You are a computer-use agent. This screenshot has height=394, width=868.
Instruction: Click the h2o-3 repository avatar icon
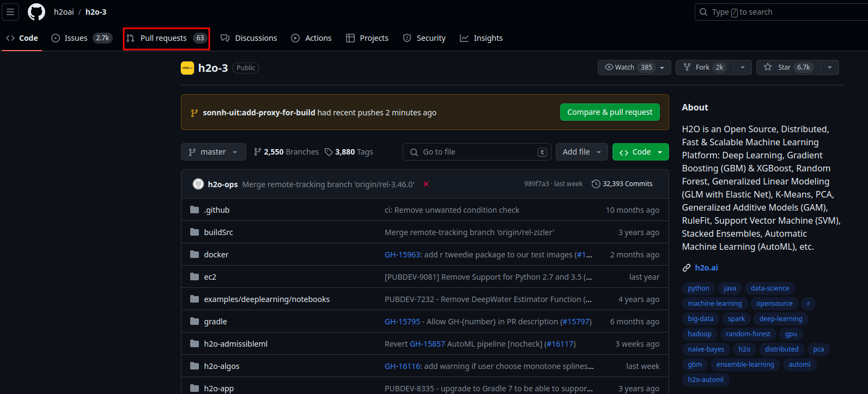coord(187,68)
